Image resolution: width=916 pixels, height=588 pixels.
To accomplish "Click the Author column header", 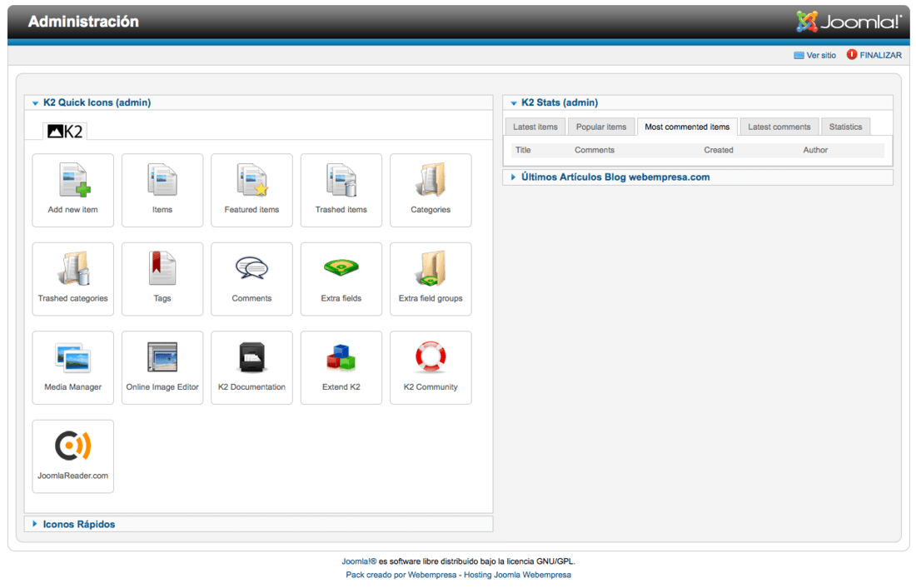I will [815, 150].
